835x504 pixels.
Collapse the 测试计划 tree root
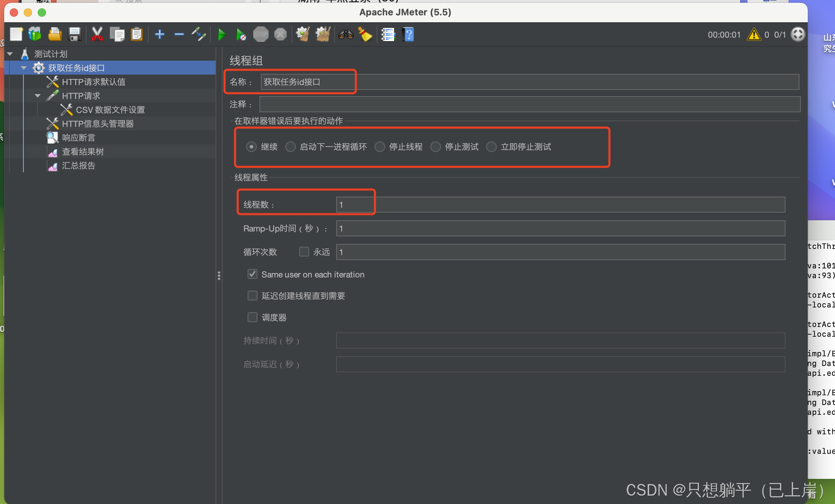(10, 54)
